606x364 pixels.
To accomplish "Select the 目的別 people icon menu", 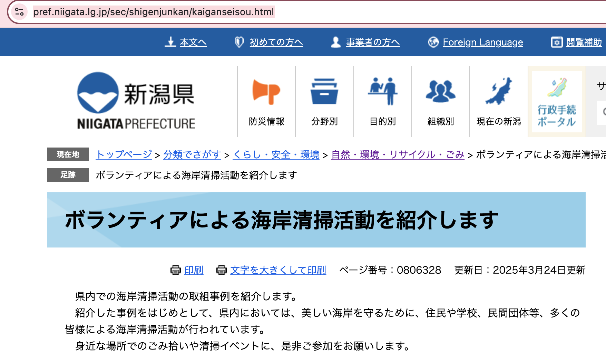I will pos(383,102).
